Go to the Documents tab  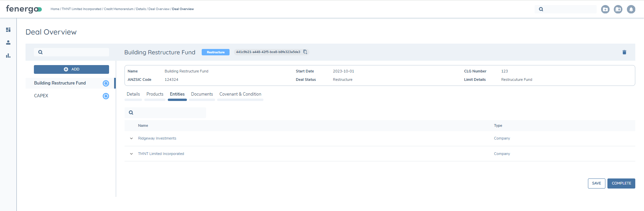[x=202, y=94]
